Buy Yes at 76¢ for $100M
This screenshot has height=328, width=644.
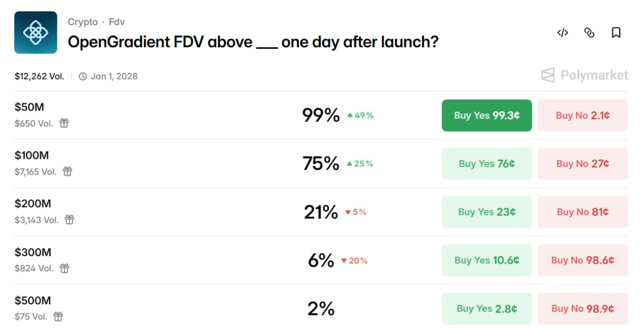(x=487, y=163)
